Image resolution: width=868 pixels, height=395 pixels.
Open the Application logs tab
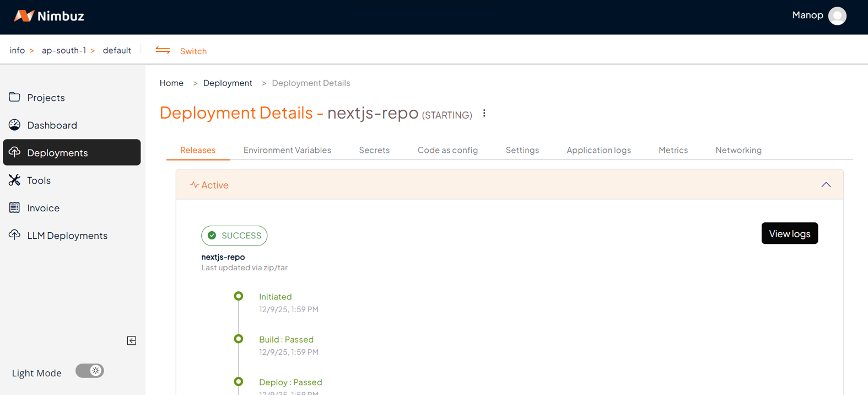tap(599, 150)
